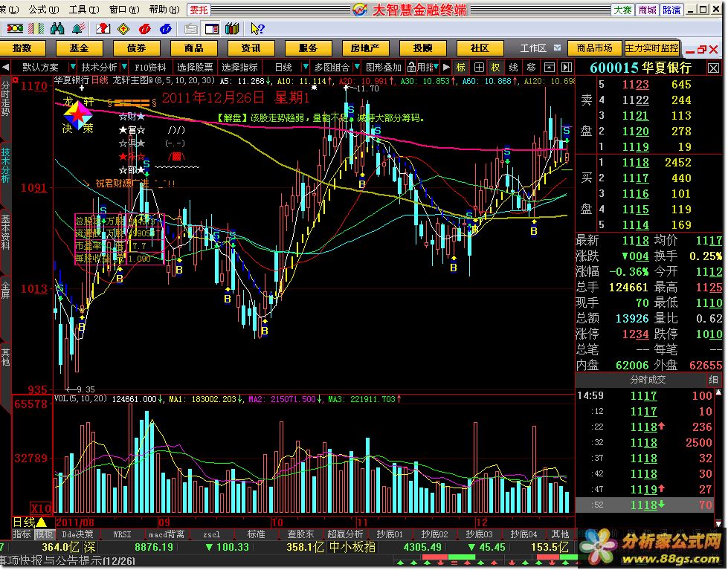Click the left arrow in chart toolbar

coord(5,68)
